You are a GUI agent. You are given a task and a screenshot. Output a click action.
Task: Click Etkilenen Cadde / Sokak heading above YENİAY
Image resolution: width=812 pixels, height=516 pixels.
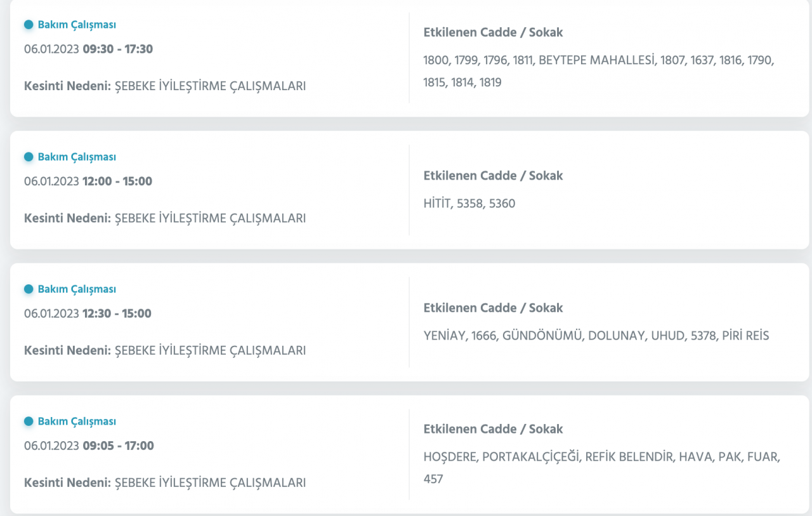click(x=493, y=308)
